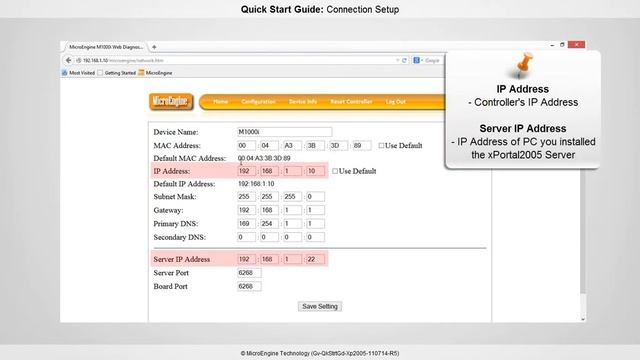Viewport: 640px width, 360px height.
Task: Click the Google search engine icon
Action: coord(416,60)
